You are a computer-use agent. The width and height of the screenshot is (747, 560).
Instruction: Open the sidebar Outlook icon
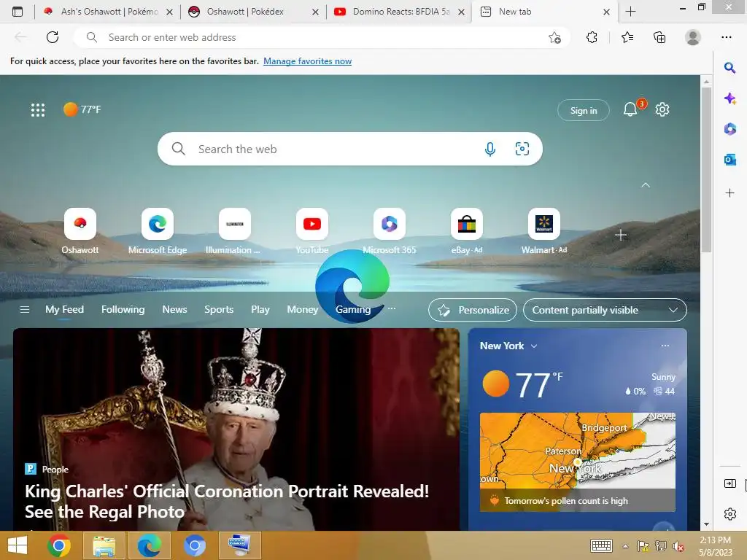[729, 160]
